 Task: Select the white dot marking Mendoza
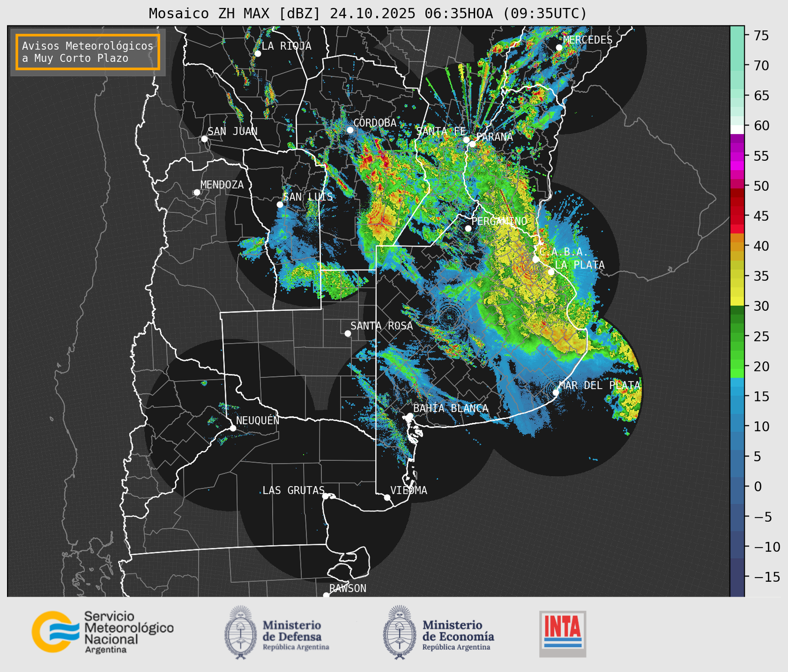tap(197, 193)
